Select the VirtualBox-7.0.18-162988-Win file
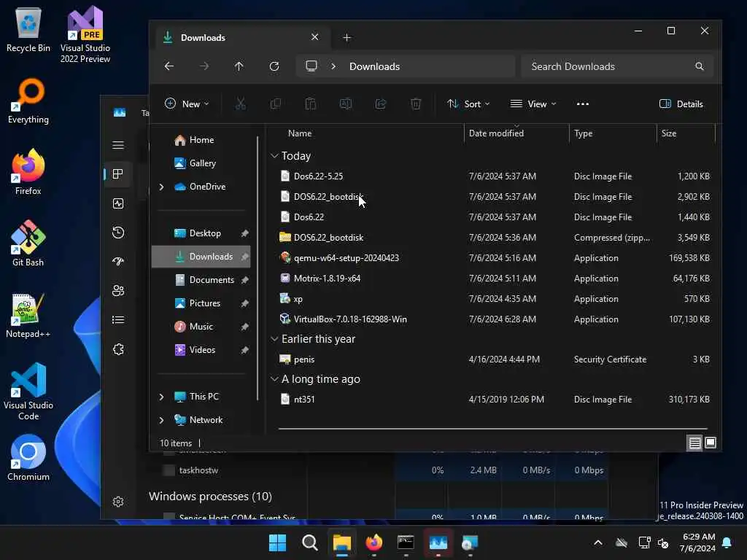The height and width of the screenshot is (560, 747). 350,319
